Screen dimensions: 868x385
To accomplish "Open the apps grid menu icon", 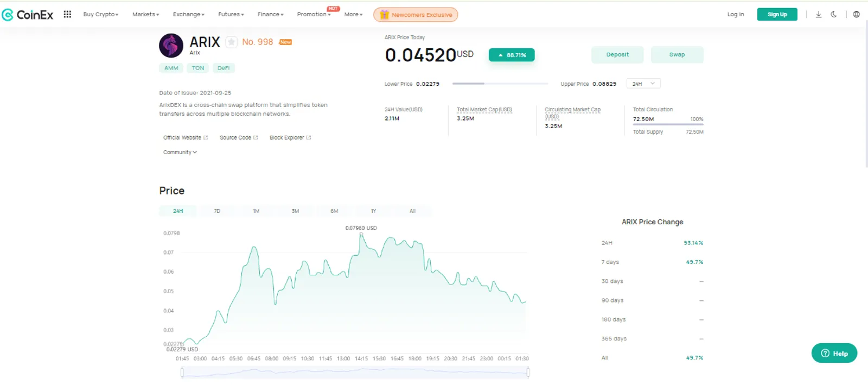I will click(67, 14).
